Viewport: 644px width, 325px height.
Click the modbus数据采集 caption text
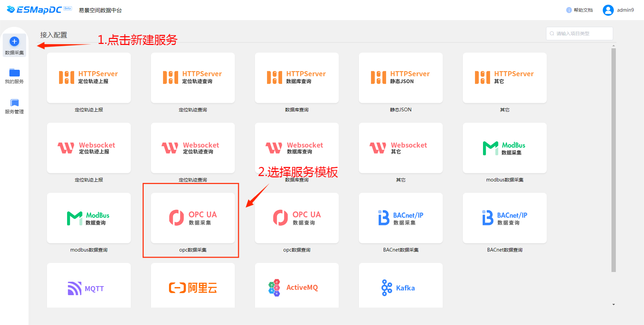click(505, 180)
